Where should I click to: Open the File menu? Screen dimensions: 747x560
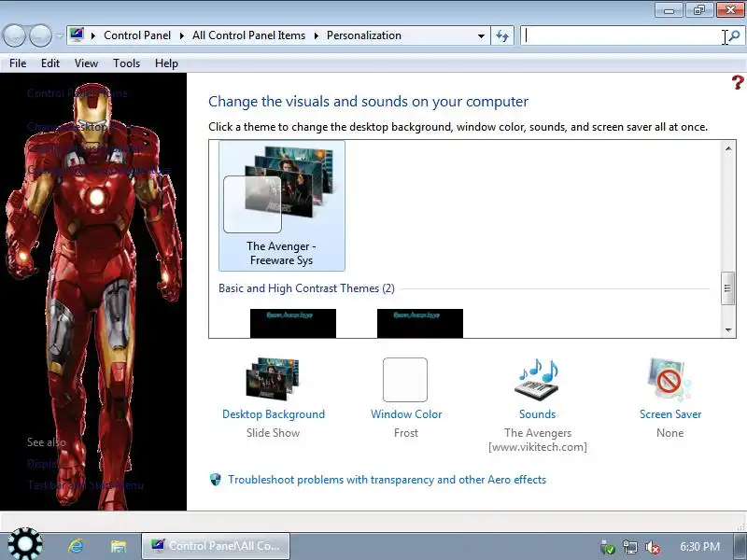18,63
